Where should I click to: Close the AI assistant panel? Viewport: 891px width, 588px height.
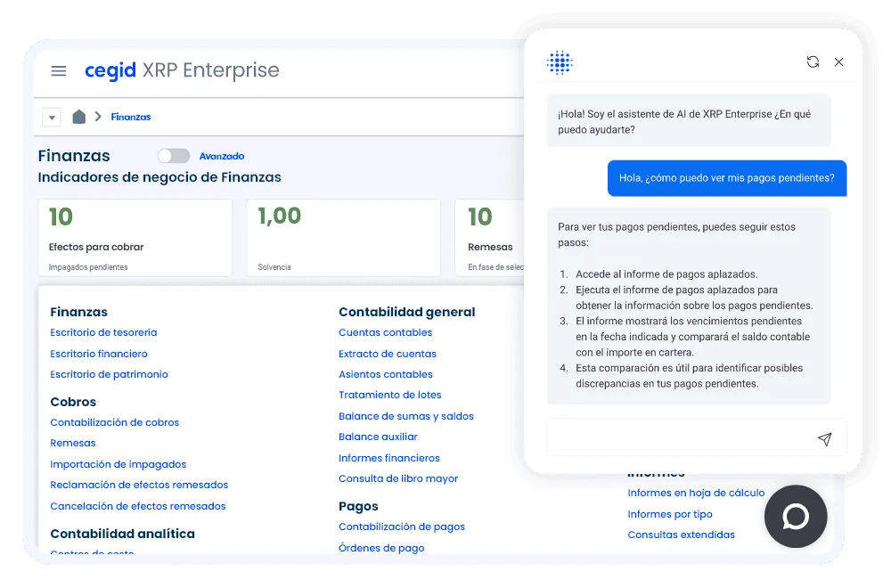[838, 62]
